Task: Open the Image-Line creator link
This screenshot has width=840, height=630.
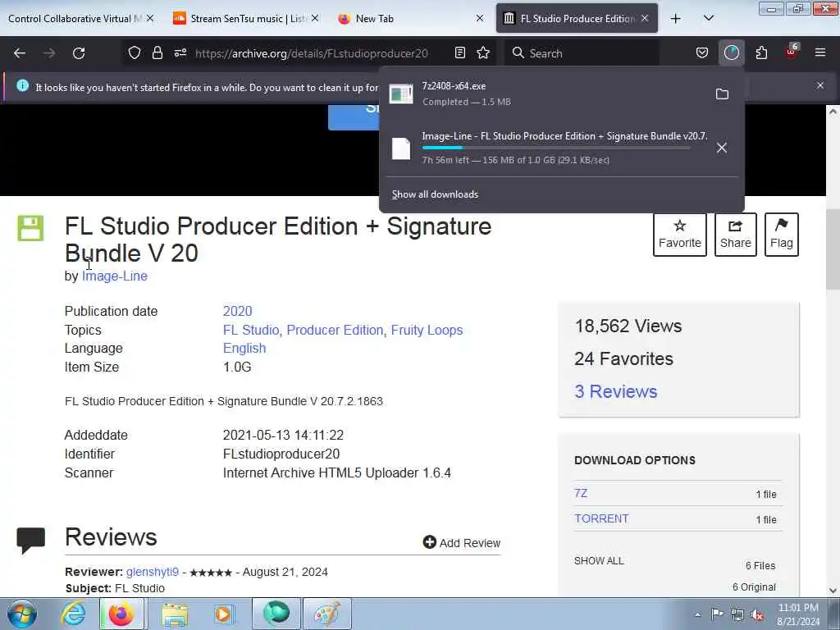Action: 115,276
